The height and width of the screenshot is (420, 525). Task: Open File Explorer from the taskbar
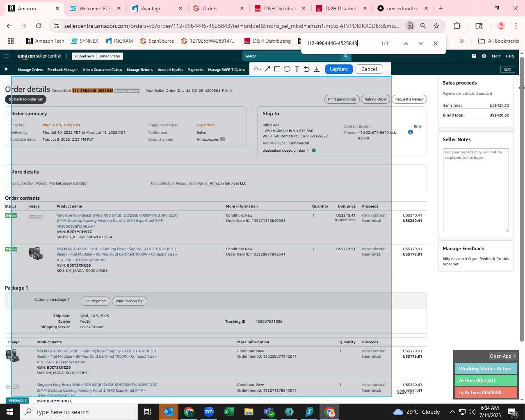(249, 412)
